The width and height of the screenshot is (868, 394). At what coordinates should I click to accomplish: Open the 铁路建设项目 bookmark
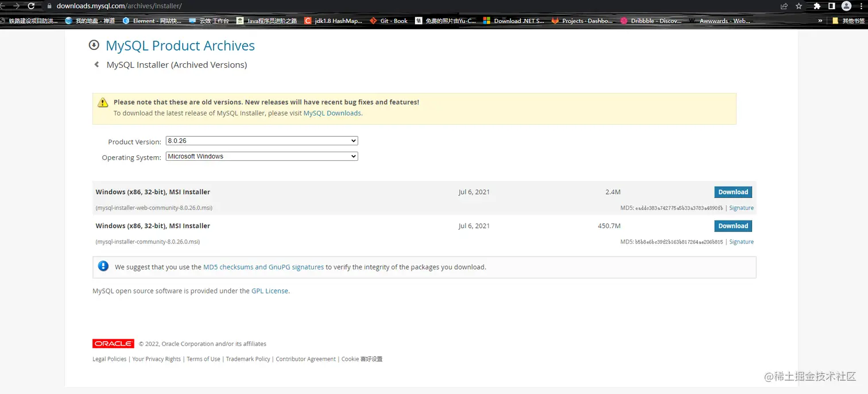pyautogui.click(x=29, y=21)
